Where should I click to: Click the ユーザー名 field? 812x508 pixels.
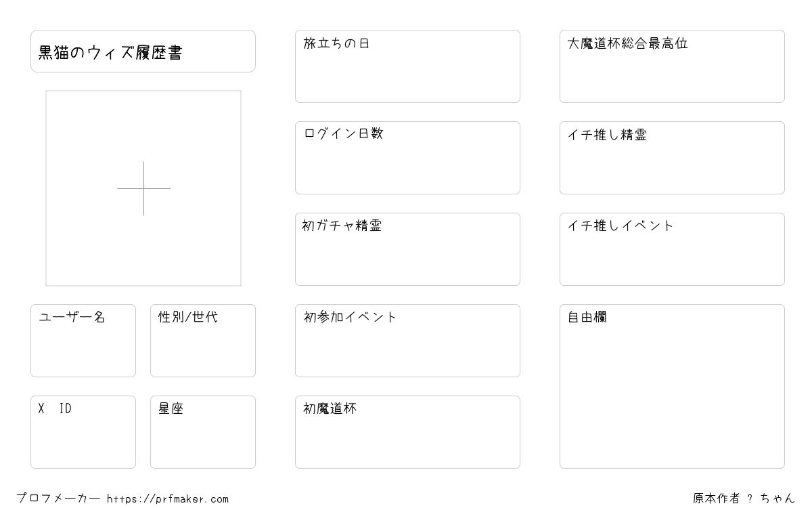(83, 341)
